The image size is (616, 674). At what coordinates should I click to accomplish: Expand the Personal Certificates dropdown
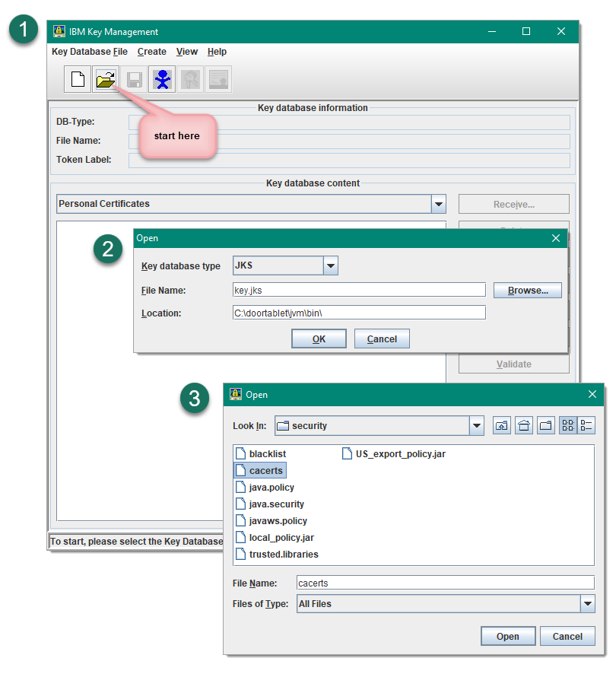click(438, 204)
